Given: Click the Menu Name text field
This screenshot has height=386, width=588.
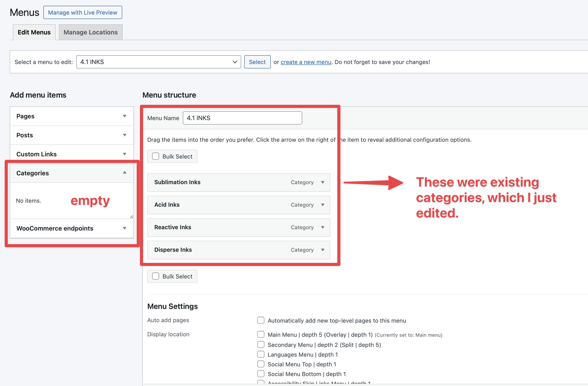Looking at the screenshot, I should pos(242,118).
